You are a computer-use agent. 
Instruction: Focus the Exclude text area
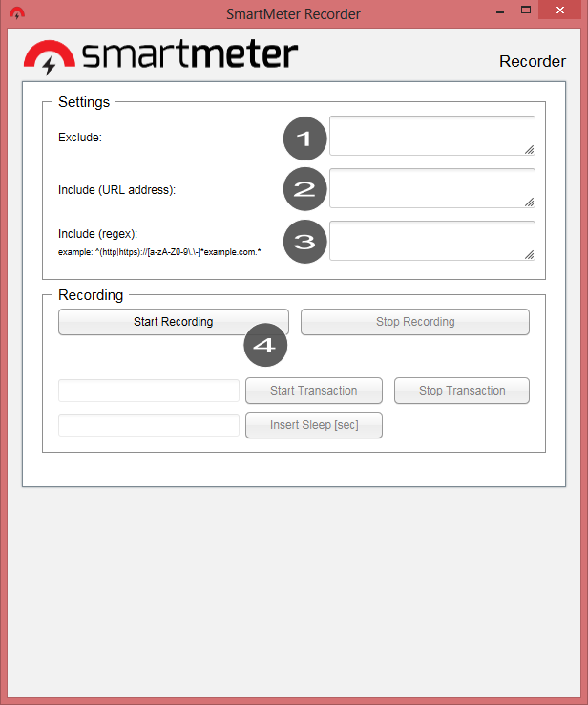(432, 136)
